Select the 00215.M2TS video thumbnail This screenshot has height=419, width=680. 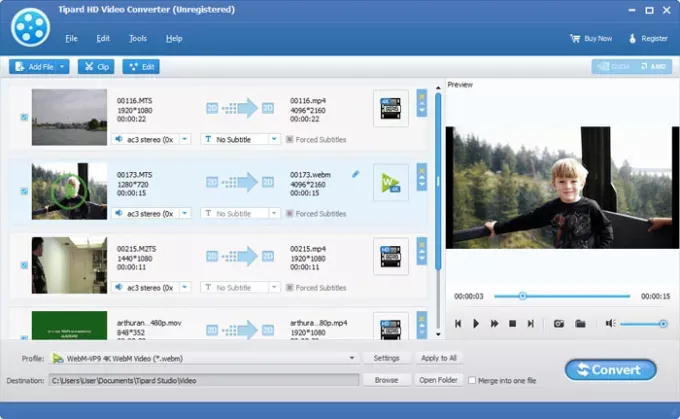[x=69, y=265]
